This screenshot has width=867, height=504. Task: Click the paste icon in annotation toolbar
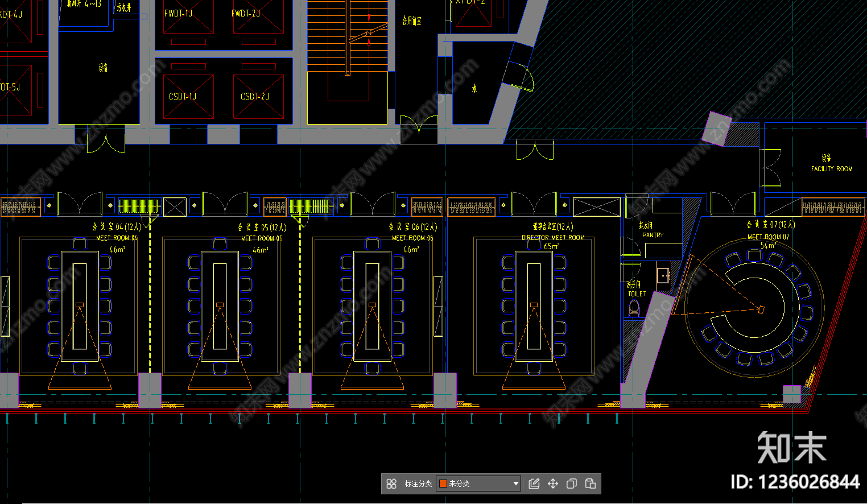(x=591, y=484)
